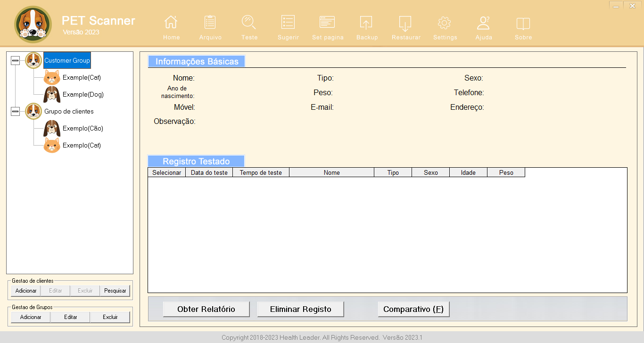Click the Exemplo(Cat) cat icon
This screenshot has height=343, width=644.
pyautogui.click(x=52, y=145)
